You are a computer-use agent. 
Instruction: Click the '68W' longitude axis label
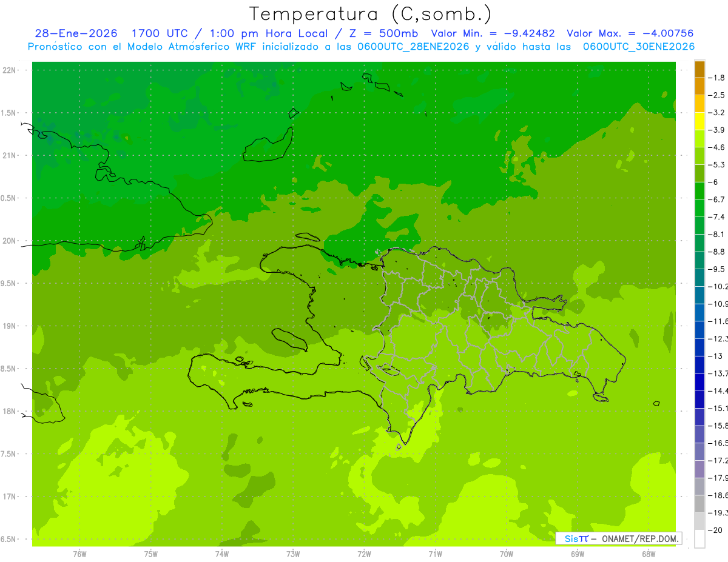point(649,554)
